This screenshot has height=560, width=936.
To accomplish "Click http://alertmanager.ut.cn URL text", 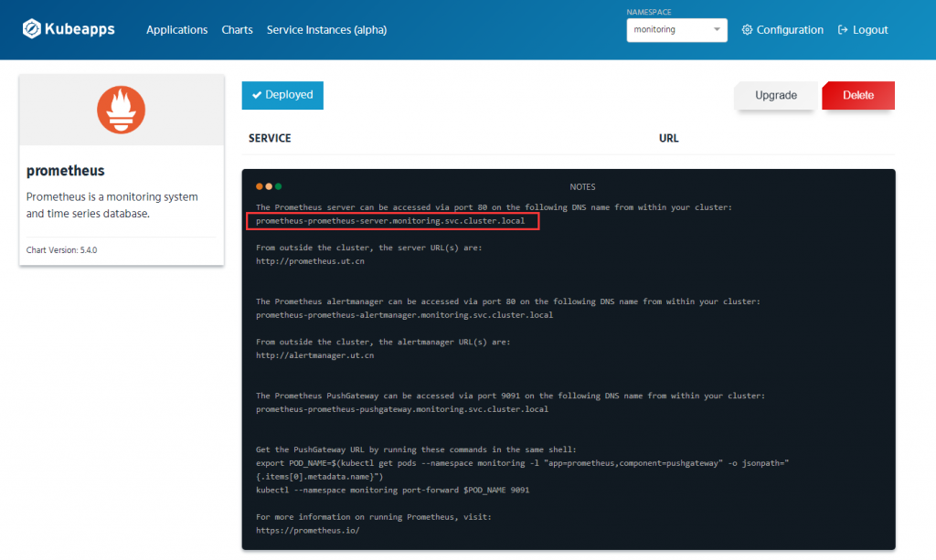I will click(315, 355).
